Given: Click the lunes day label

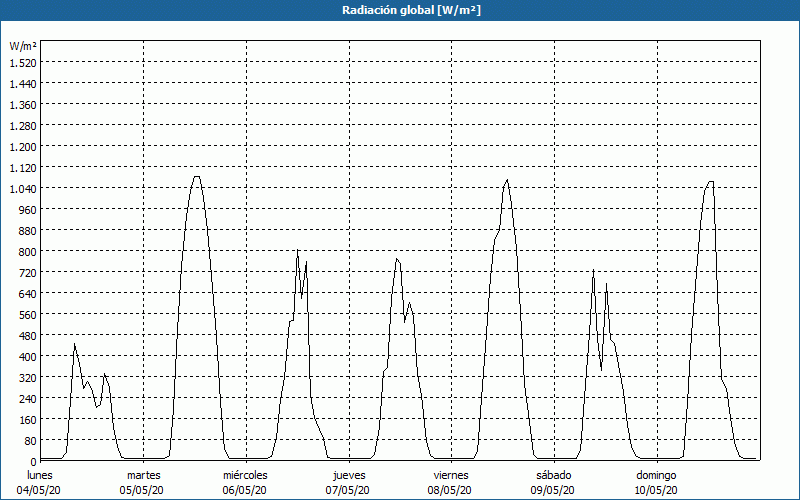Looking at the screenshot, I should coord(40,476).
